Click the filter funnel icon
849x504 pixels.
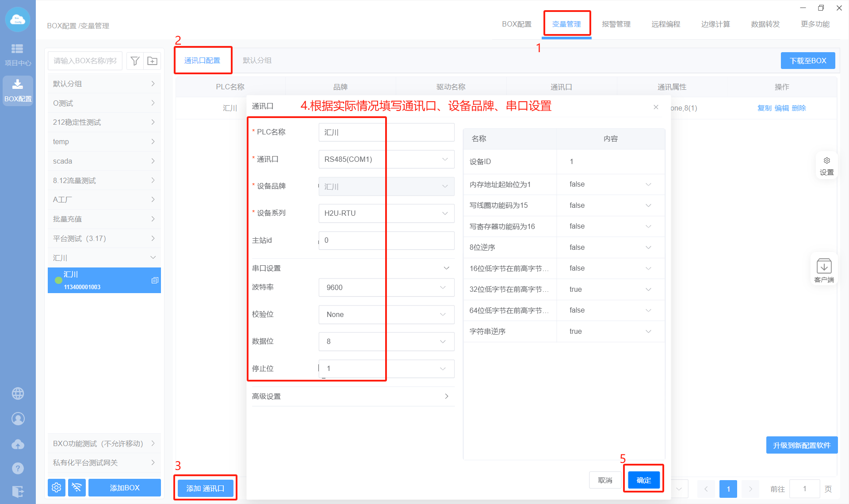click(135, 61)
